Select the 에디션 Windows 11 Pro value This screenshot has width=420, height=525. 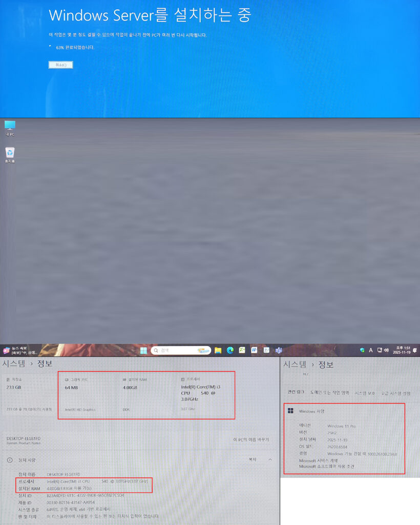click(x=342, y=426)
